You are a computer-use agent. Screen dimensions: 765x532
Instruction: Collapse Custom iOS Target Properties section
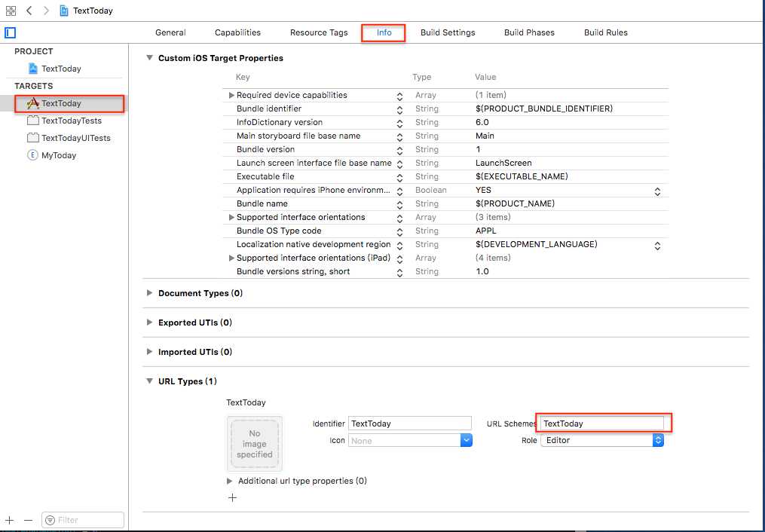coord(149,57)
